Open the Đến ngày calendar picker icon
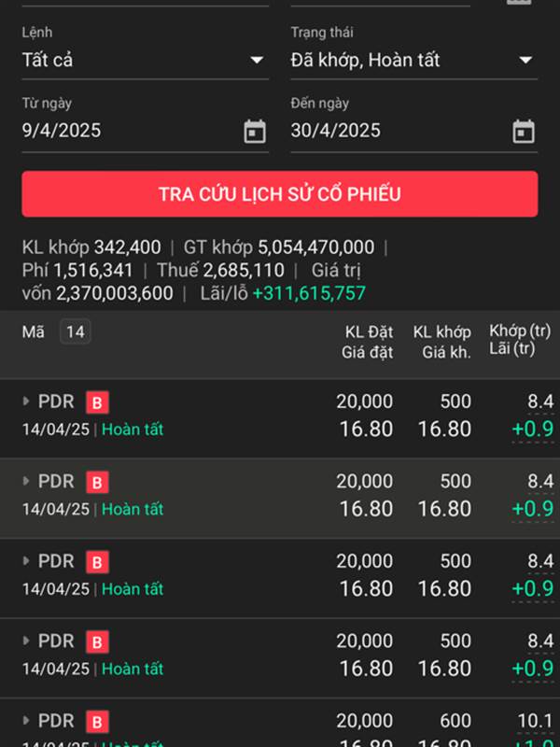This screenshot has width=560, height=747. coord(524,132)
